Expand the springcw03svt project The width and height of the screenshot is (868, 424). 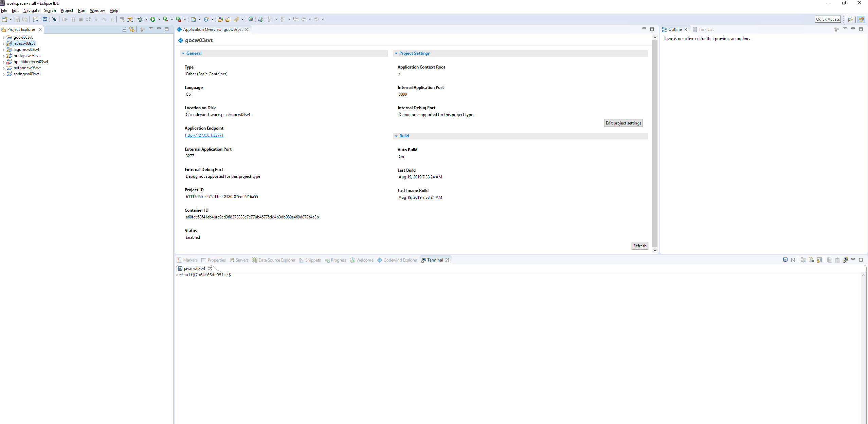point(3,74)
